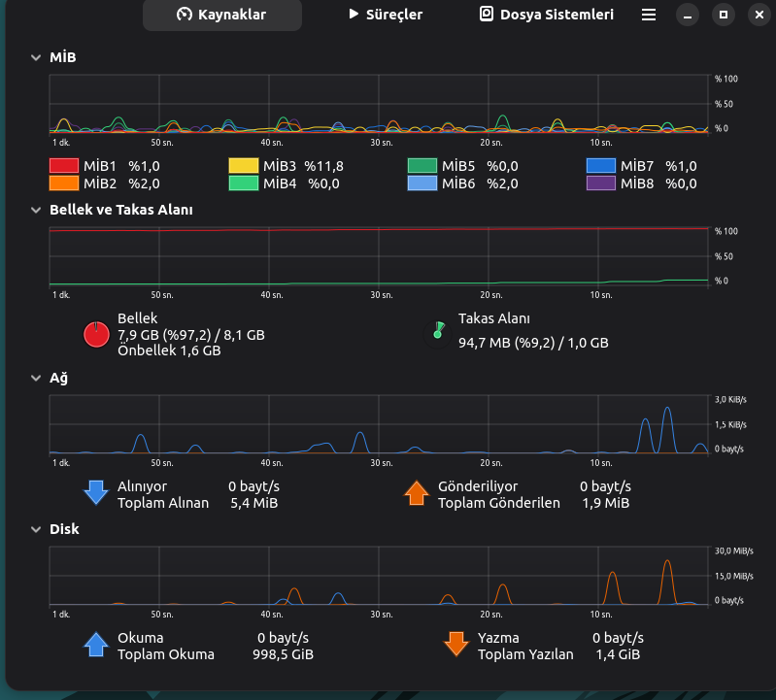Click the blue Alınıyor download arrow
The image size is (776, 700).
click(96, 493)
